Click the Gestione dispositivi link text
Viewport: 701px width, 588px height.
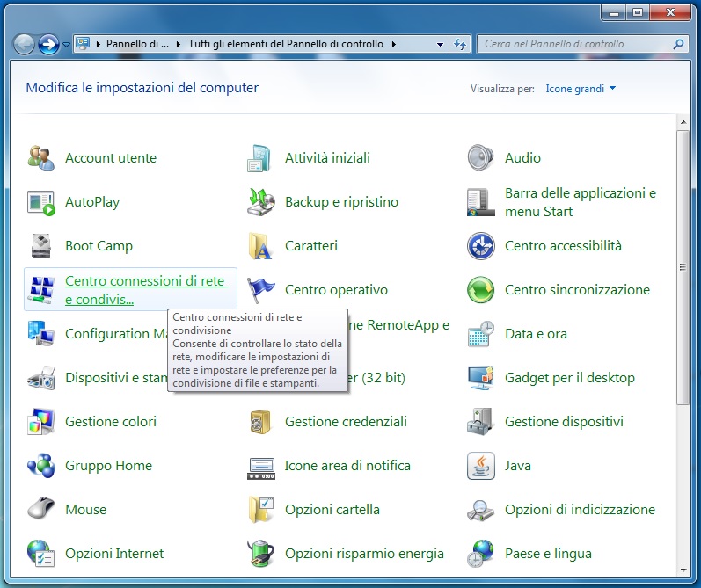pyautogui.click(x=564, y=421)
